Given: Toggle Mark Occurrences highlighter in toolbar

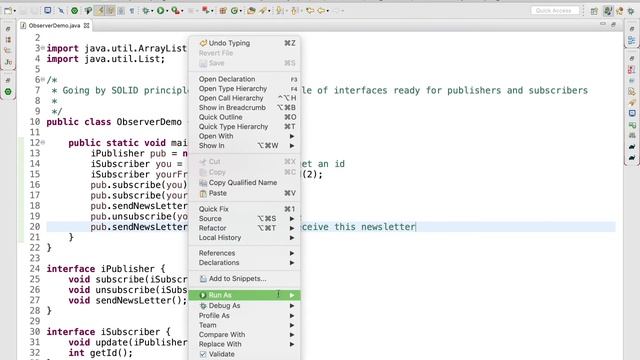Looking at the screenshot, I should click(99, 11).
